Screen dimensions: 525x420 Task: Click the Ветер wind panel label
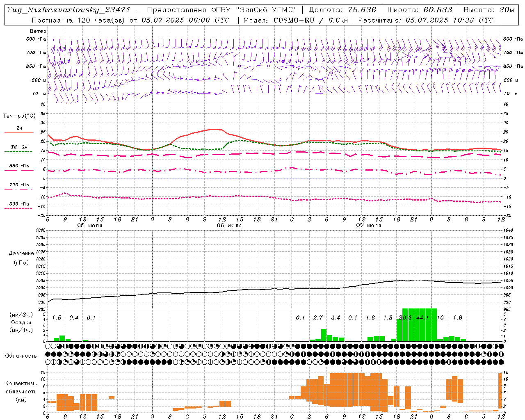pos(38,31)
